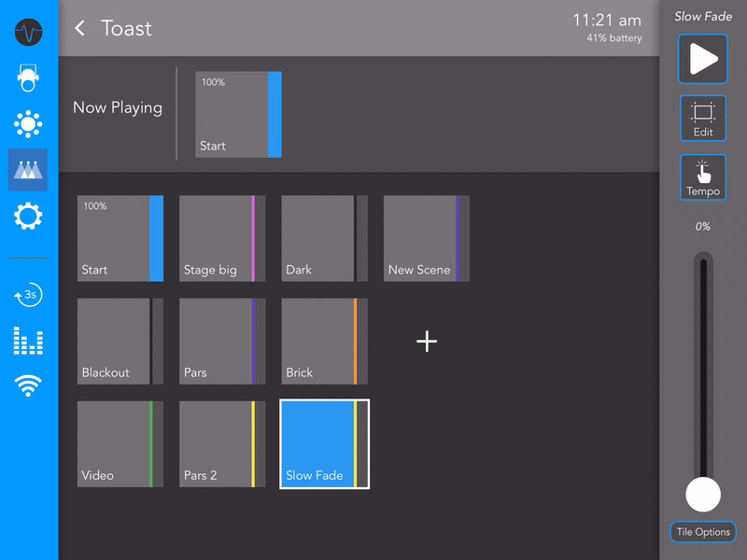The height and width of the screenshot is (560, 747).
Task: Go back using the arrow beside Toast
Action: coord(80,28)
